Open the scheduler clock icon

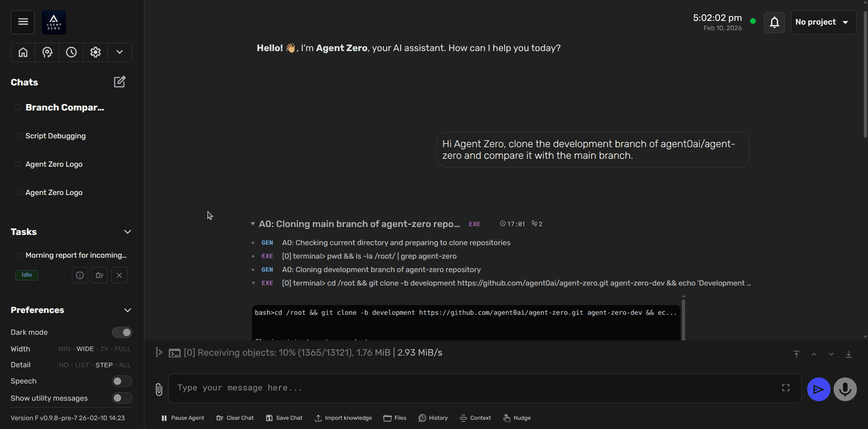[71, 52]
